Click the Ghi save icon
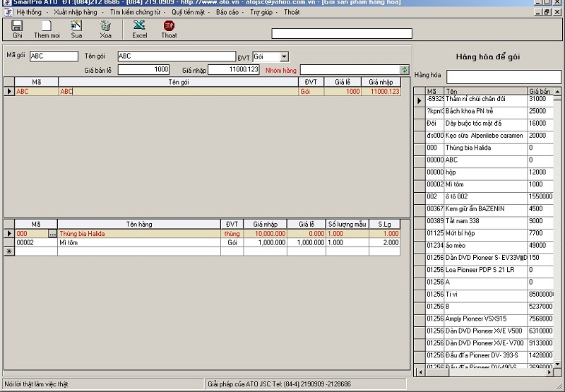This screenshot has width=565, height=392. pos(17,25)
